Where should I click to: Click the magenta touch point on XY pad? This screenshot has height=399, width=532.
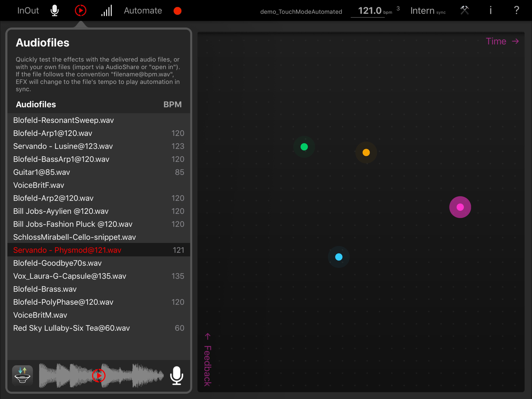click(x=460, y=207)
